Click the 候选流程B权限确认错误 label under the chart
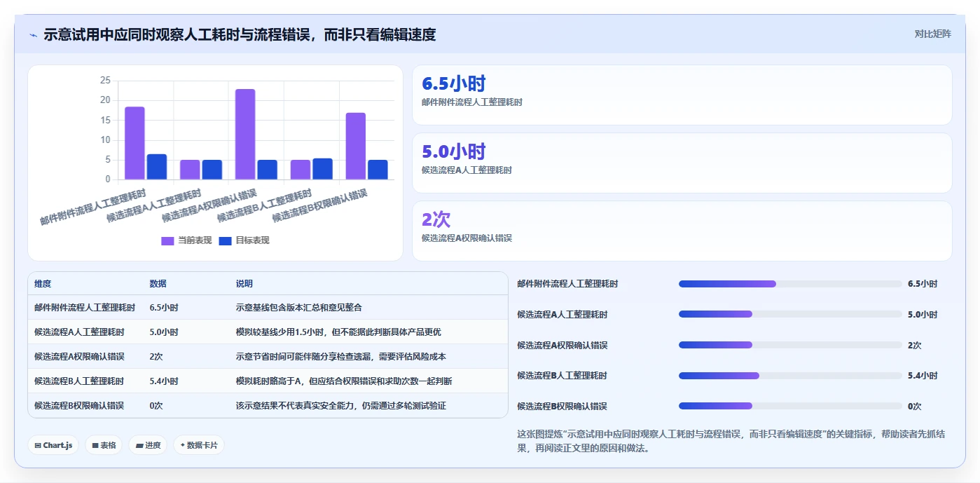Screen dimensions: 980x483 point(319,205)
